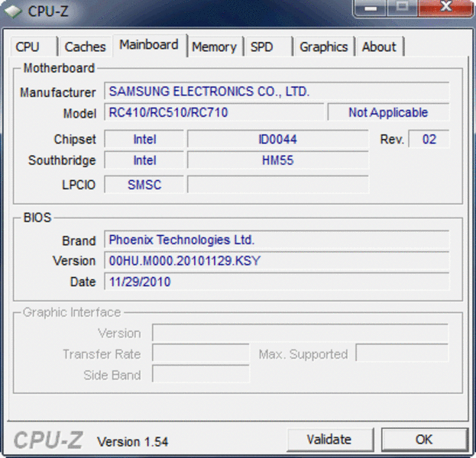The width and height of the screenshot is (476, 458).
Task: Click the Side Band field
Action: 201,375
